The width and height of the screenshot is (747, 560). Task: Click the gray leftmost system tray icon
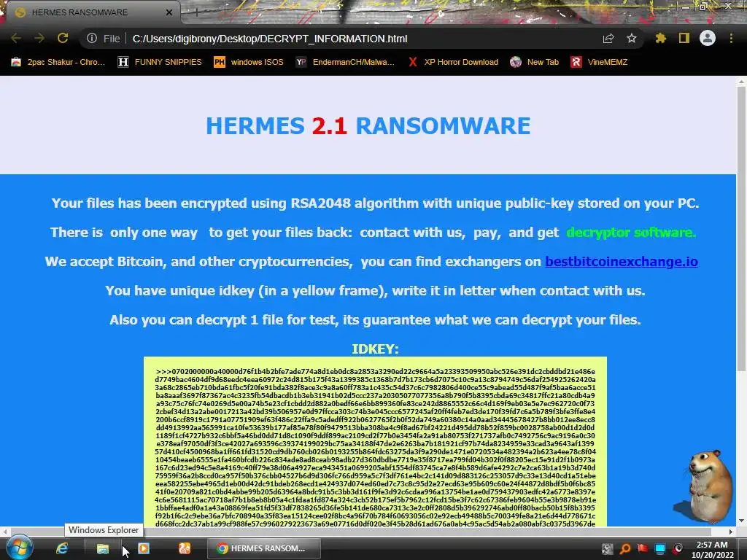coord(608,548)
